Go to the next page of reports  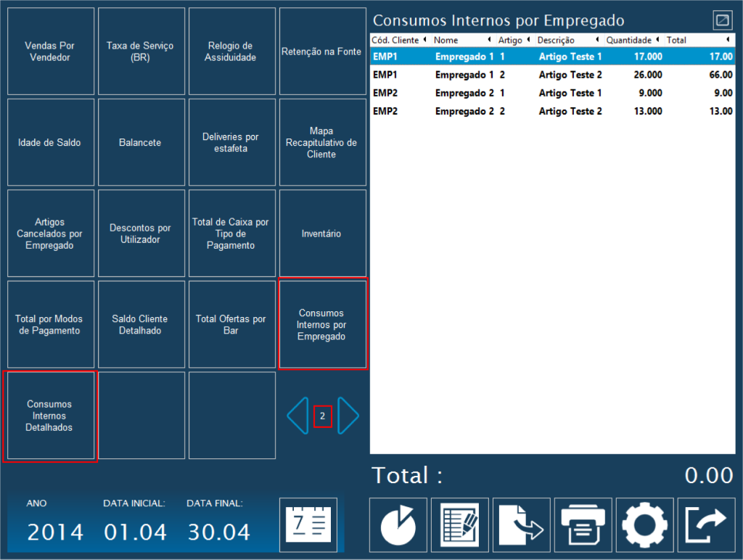pos(348,416)
